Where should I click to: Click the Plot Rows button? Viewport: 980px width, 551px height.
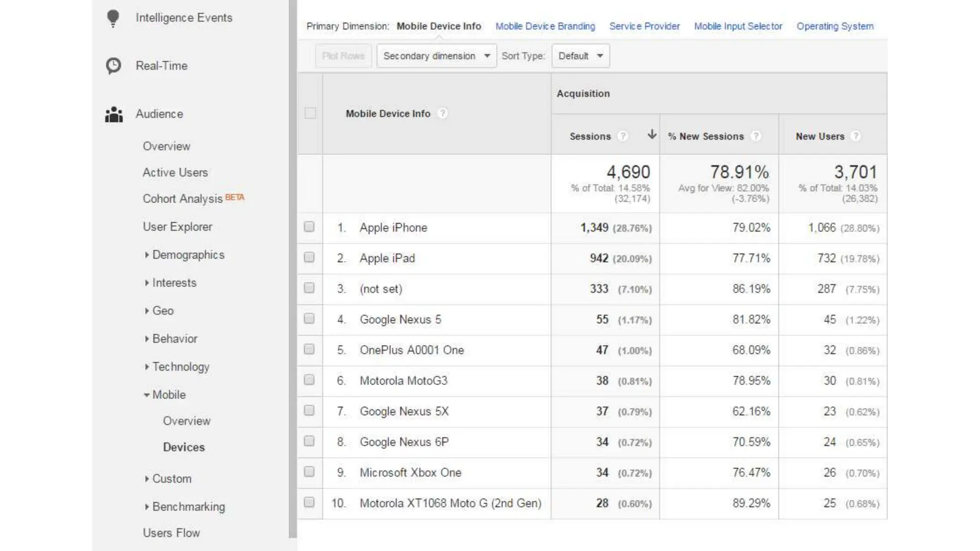[x=343, y=56]
